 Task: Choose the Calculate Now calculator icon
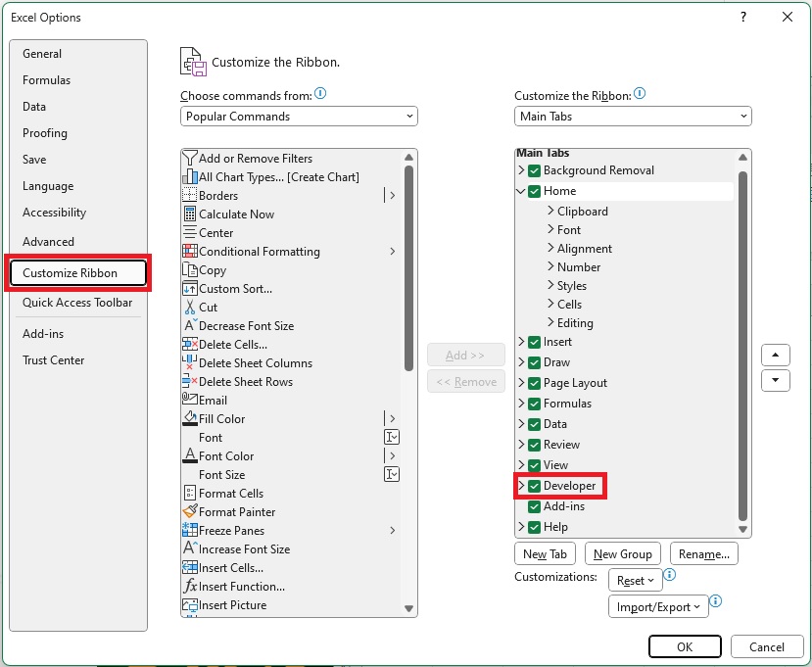click(190, 214)
